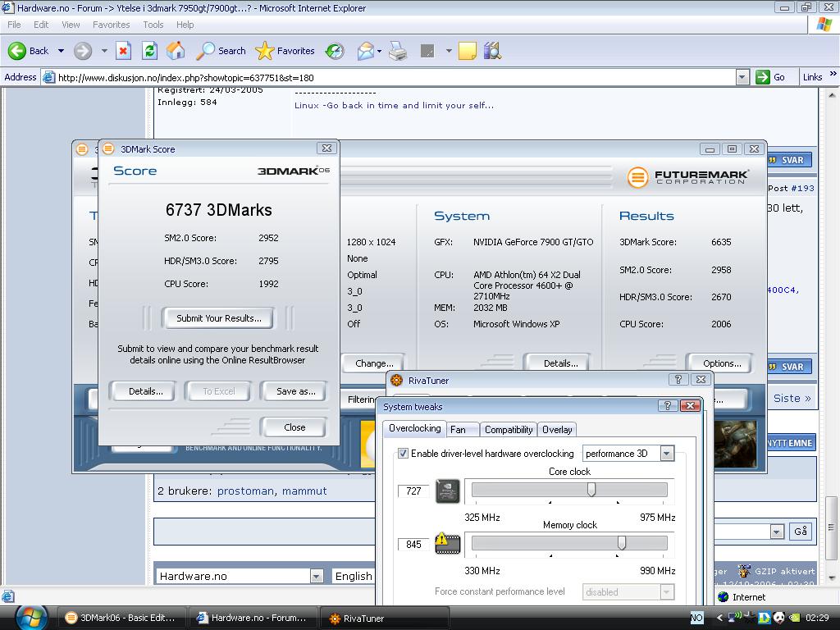Click the Memory clock slider handle
The image size is (840, 630).
[622, 543]
